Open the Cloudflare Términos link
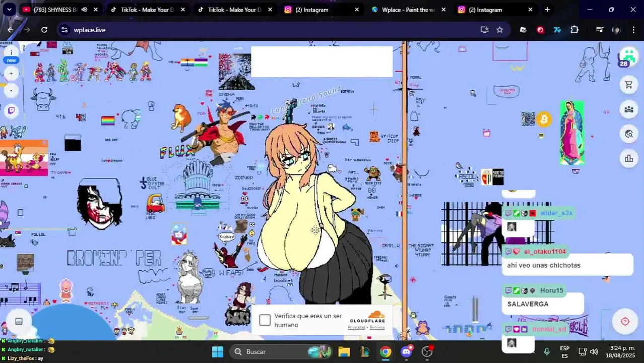 377,327
